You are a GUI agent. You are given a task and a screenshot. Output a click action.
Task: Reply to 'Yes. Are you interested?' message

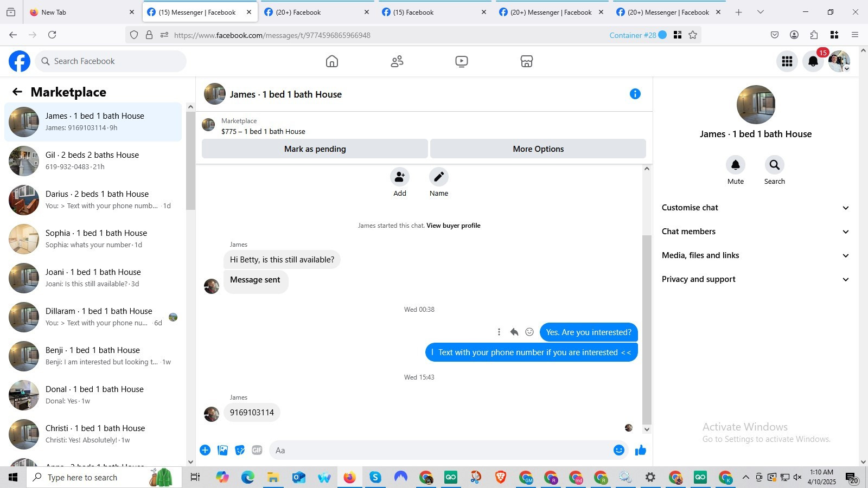pos(514,332)
